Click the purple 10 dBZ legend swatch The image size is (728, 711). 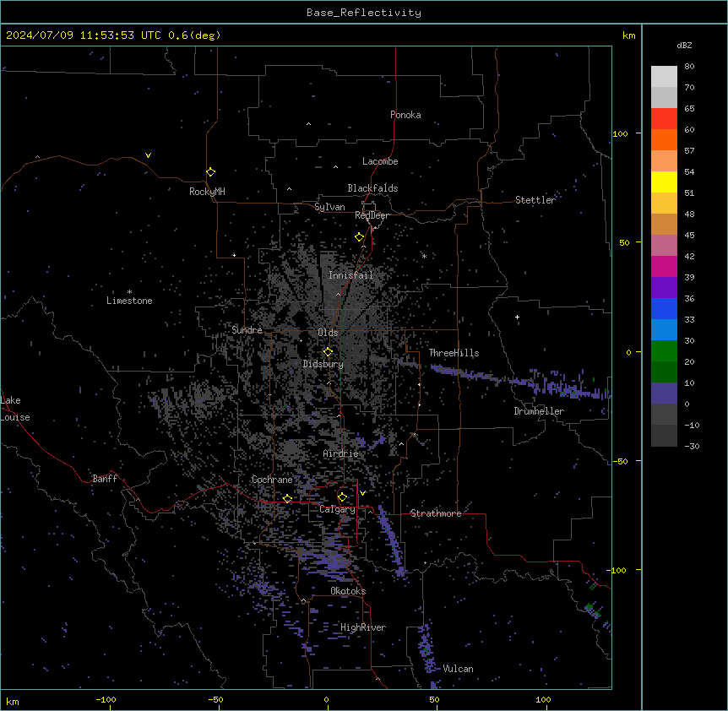pyautogui.click(x=664, y=393)
